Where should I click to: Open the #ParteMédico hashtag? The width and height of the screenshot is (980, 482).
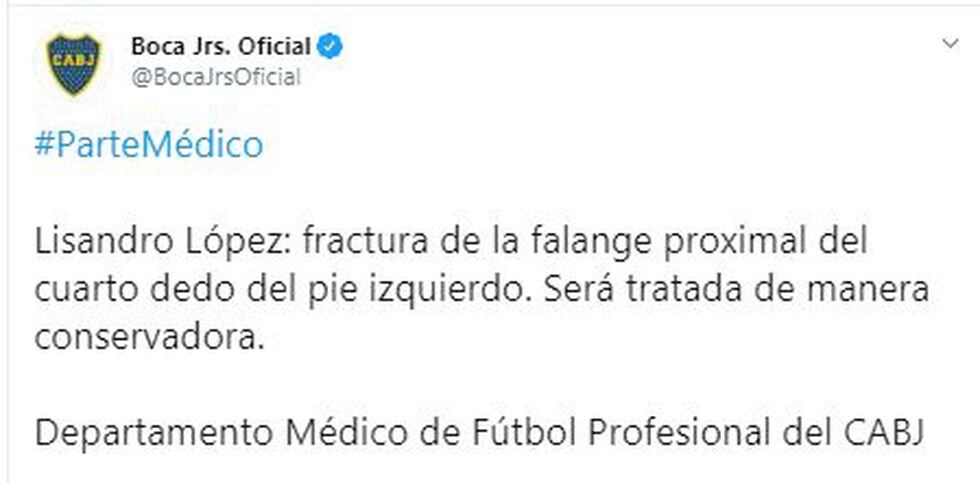149,145
